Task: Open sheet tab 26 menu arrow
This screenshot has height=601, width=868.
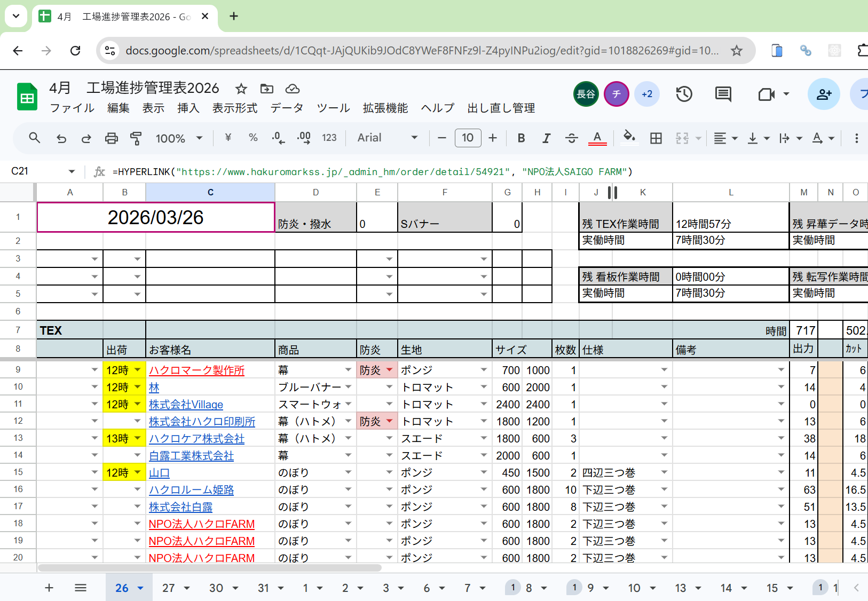Action: point(140,588)
